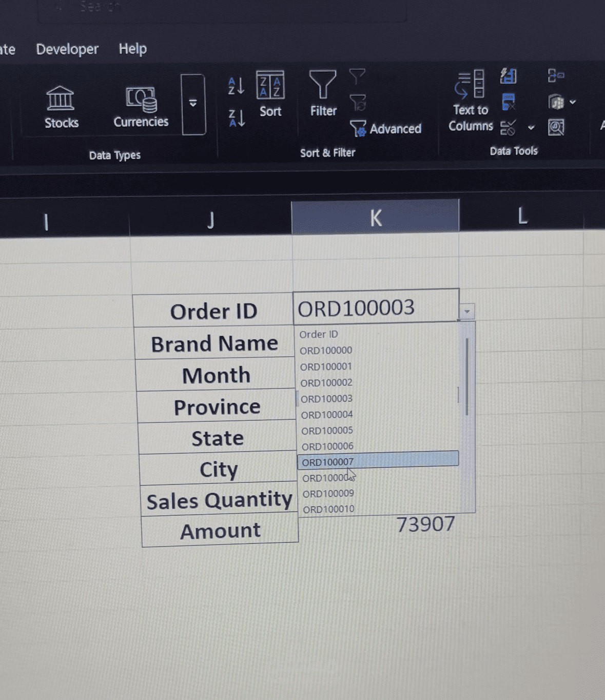The image size is (605, 700).
Task: Click the Reapply filter icon
Action: [x=358, y=102]
